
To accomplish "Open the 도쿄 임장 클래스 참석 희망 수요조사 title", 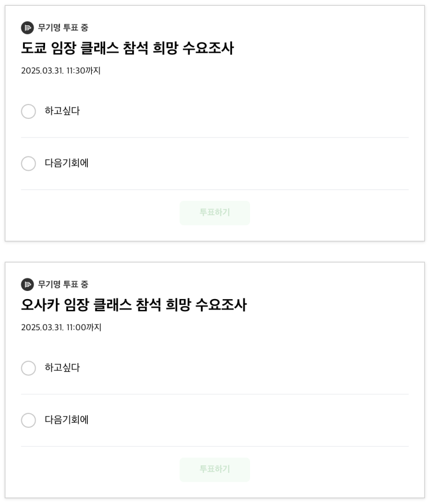I will 127,48.
